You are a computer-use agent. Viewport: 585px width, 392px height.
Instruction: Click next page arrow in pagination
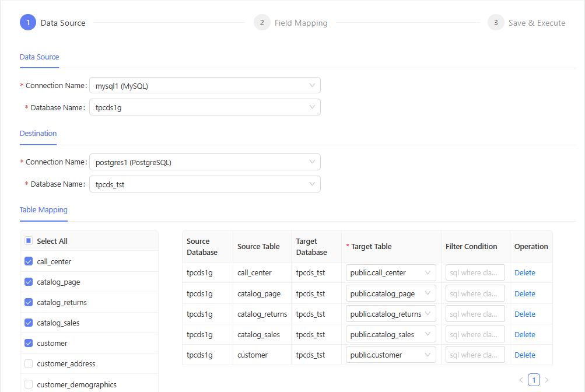[x=547, y=380]
